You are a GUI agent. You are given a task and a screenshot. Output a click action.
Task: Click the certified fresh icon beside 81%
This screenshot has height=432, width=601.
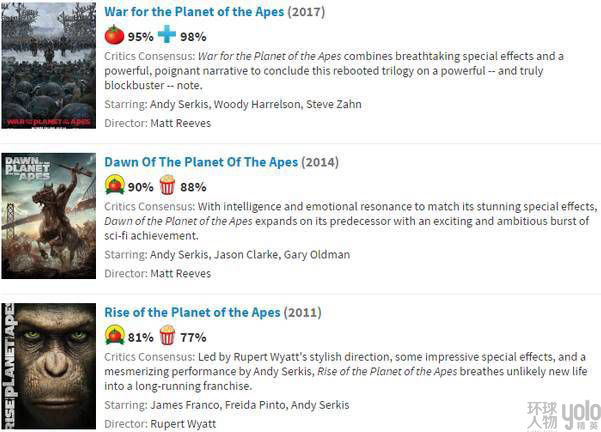pyautogui.click(x=114, y=335)
